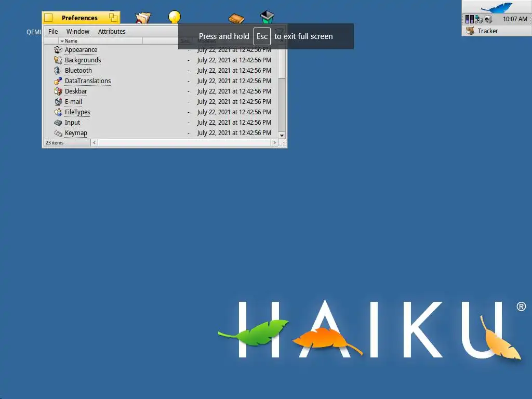This screenshot has width=532, height=399.
Task: Select the Appearance name text
Action: pos(81,50)
